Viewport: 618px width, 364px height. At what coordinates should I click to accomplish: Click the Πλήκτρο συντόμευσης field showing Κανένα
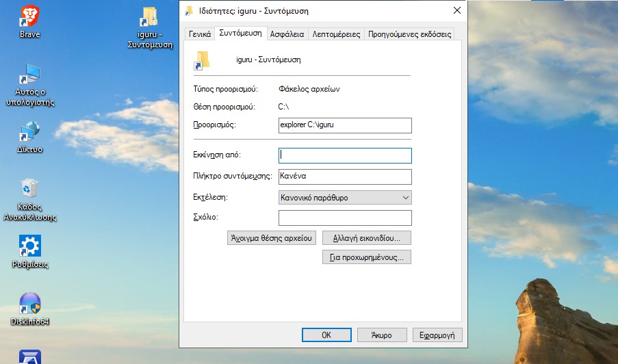click(345, 177)
